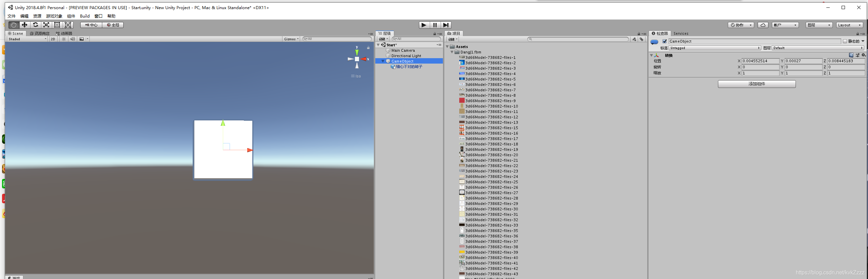
Task: Select 3d66Model-738682-files-2 asset
Action: click(488, 63)
